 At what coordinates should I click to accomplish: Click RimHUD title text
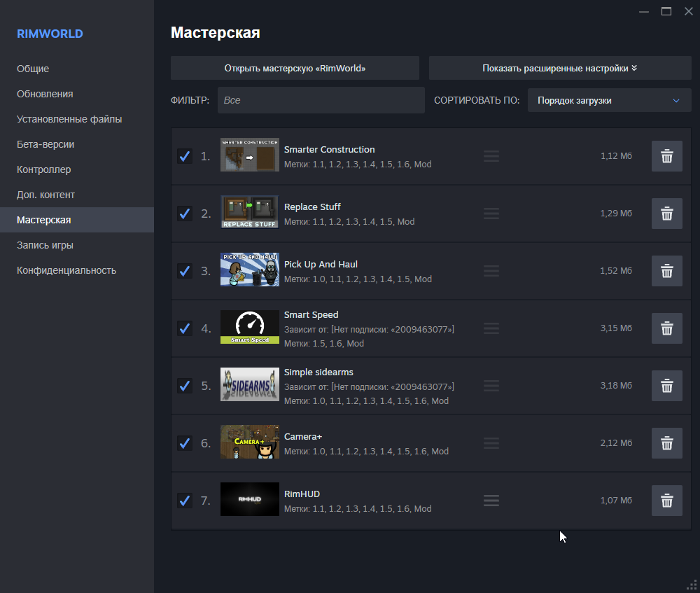[x=302, y=494]
